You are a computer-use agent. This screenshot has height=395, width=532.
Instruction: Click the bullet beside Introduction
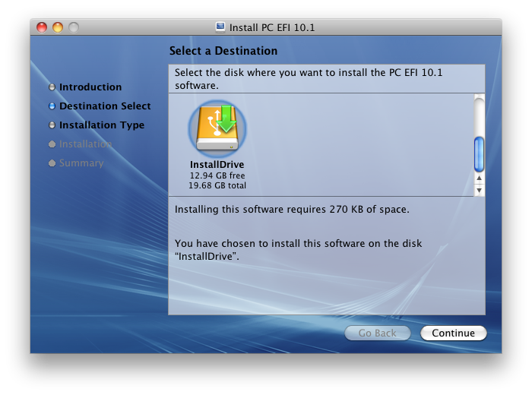point(52,87)
